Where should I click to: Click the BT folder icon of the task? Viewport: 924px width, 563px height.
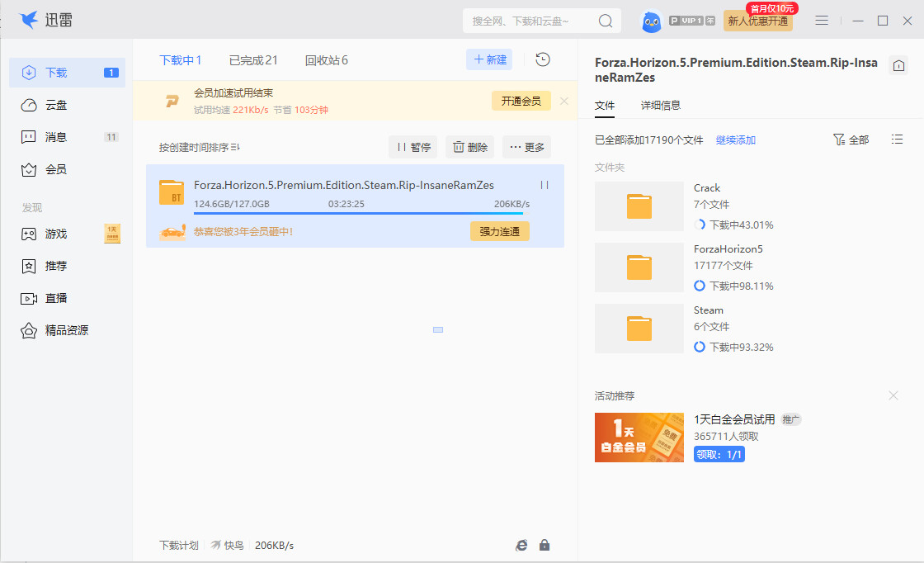172,192
